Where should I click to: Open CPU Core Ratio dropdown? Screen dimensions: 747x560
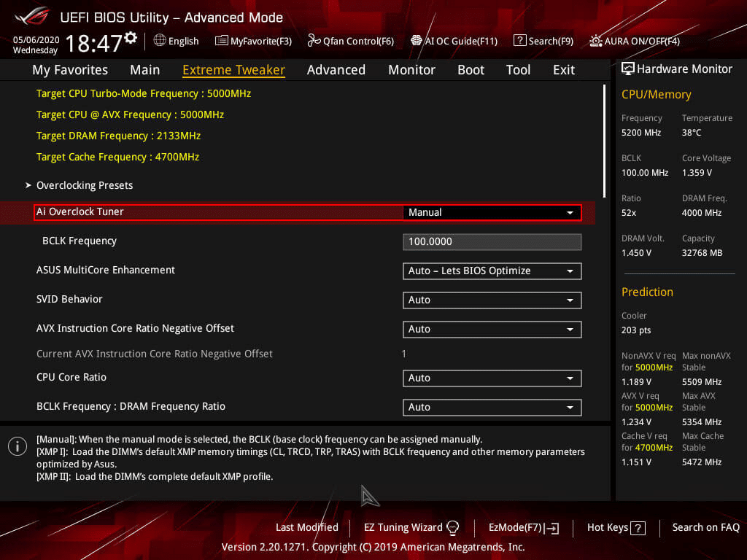[x=492, y=378]
